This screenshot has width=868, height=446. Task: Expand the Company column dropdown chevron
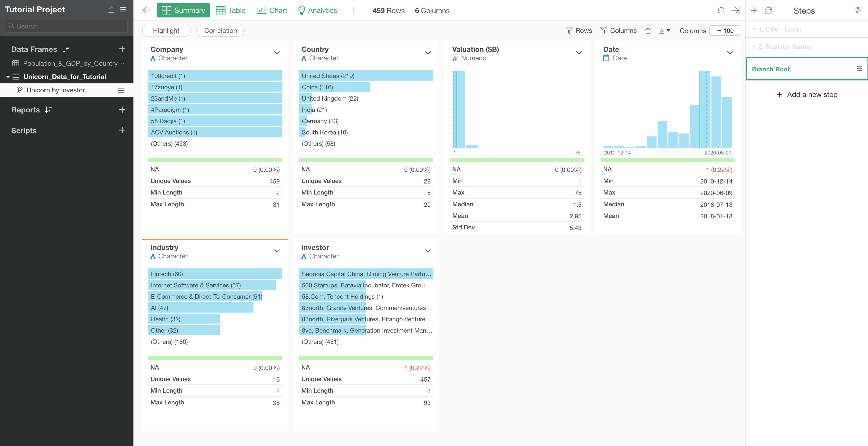coord(277,53)
